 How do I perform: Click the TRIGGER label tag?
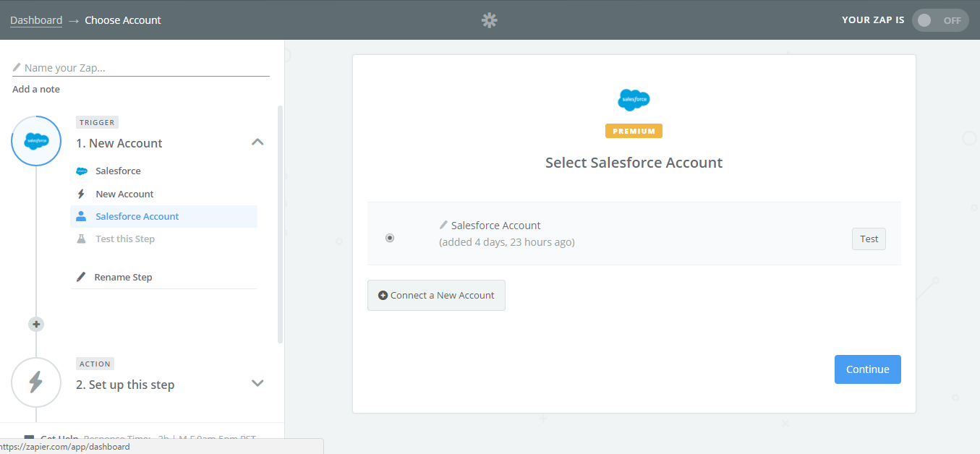click(97, 122)
